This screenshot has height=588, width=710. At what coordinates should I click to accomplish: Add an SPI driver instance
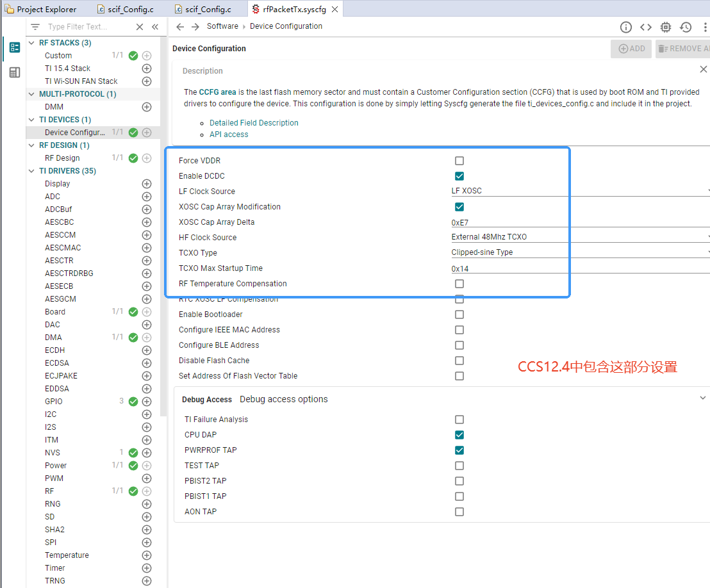coord(147,543)
